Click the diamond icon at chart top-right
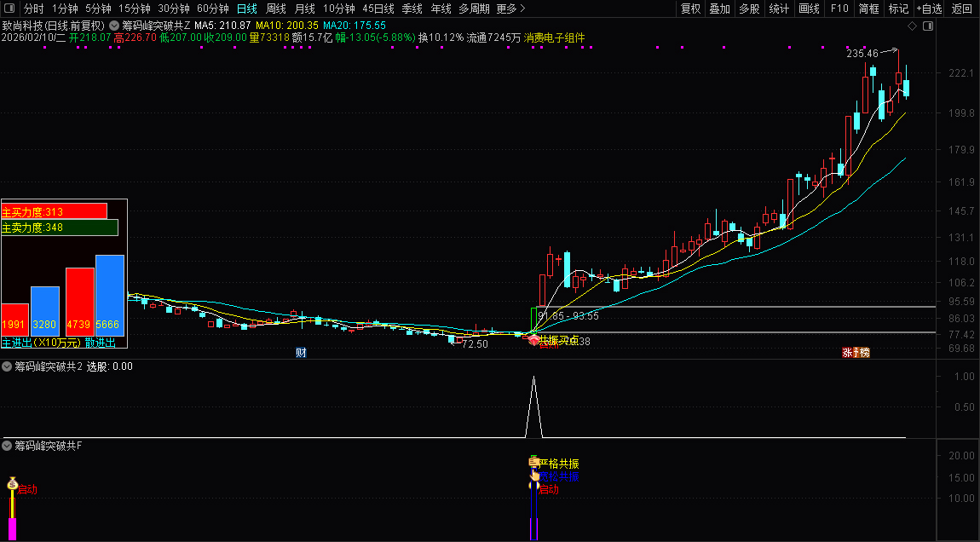The image size is (980, 542). tap(912, 26)
